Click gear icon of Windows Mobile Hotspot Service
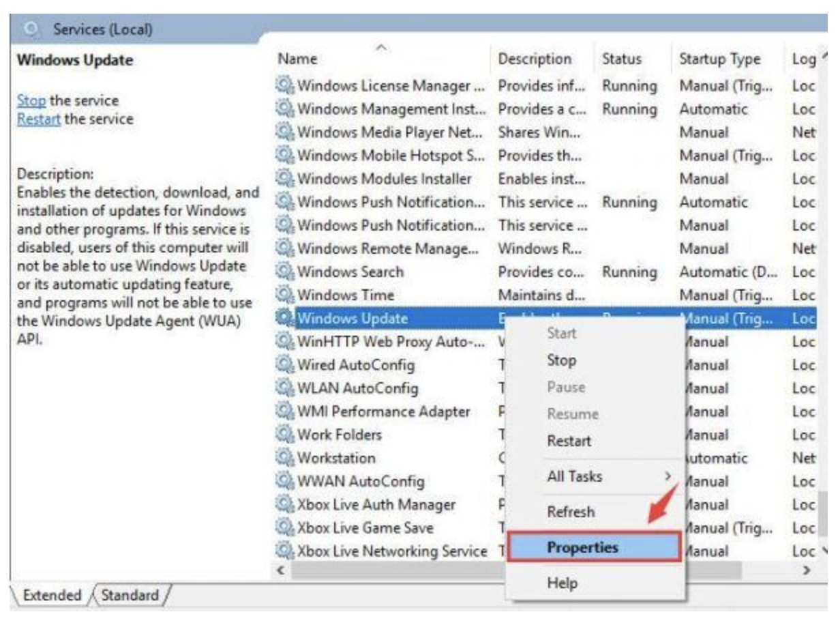Screen dimensions: 840x625 (284, 156)
